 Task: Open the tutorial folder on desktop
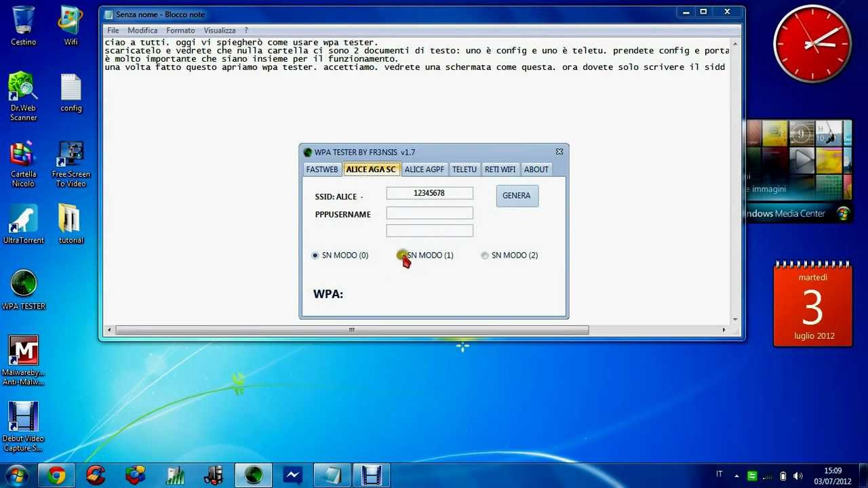[71, 224]
